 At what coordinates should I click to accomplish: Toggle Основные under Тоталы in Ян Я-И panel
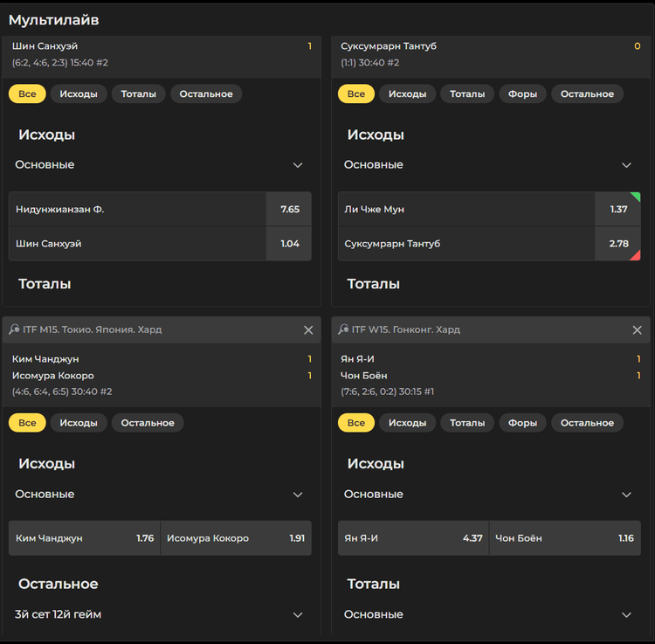tap(626, 615)
